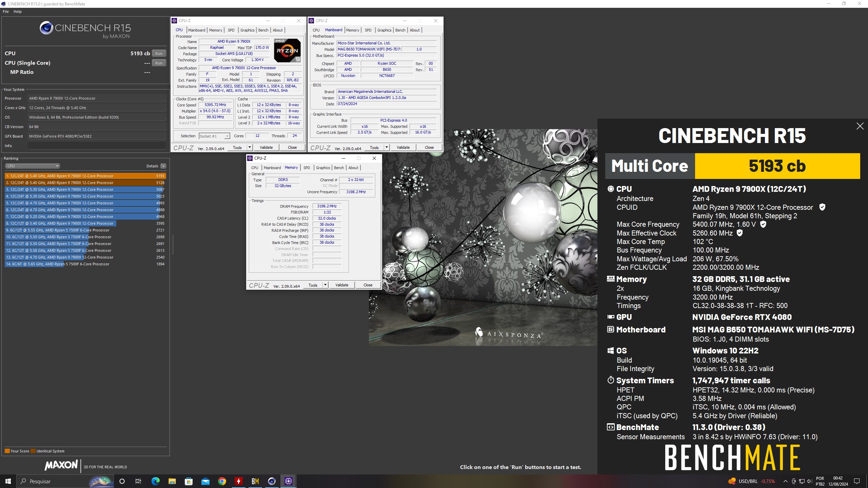The width and height of the screenshot is (868, 488).
Task: Click the Ryzen 9 logo in CPU-Z
Action: [287, 50]
